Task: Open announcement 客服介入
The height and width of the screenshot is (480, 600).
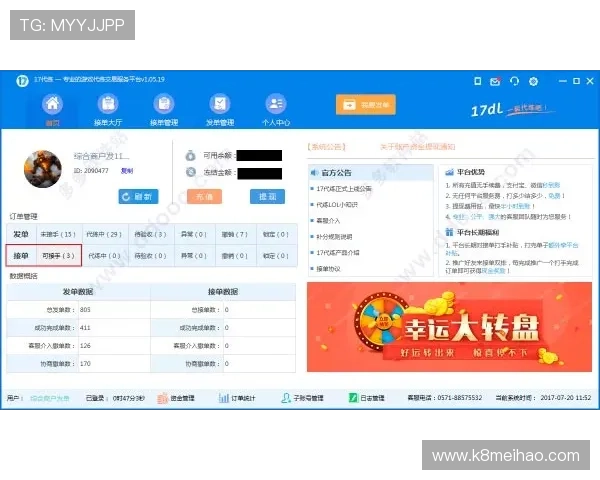Action: (x=328, y=221)
